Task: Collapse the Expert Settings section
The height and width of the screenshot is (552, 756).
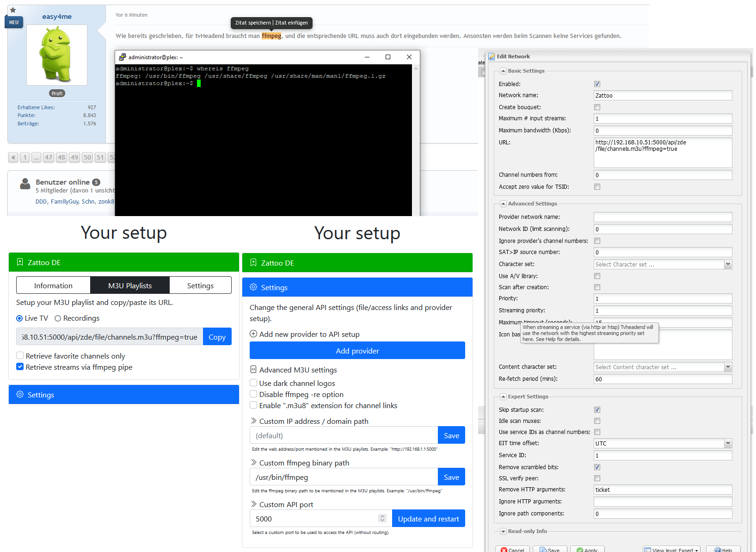Action: (503, 397)
